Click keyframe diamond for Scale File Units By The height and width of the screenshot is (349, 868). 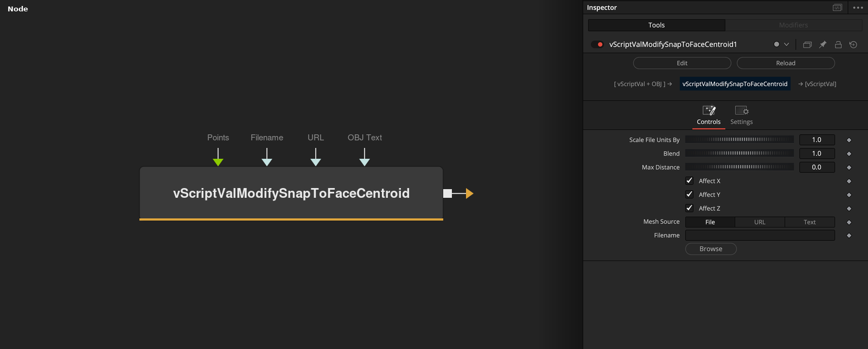tap(849, 140)
